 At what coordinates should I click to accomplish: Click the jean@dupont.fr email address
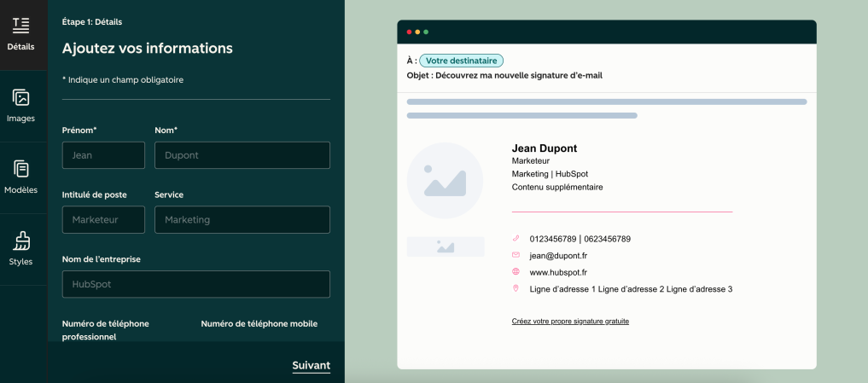tap(558, 256)
